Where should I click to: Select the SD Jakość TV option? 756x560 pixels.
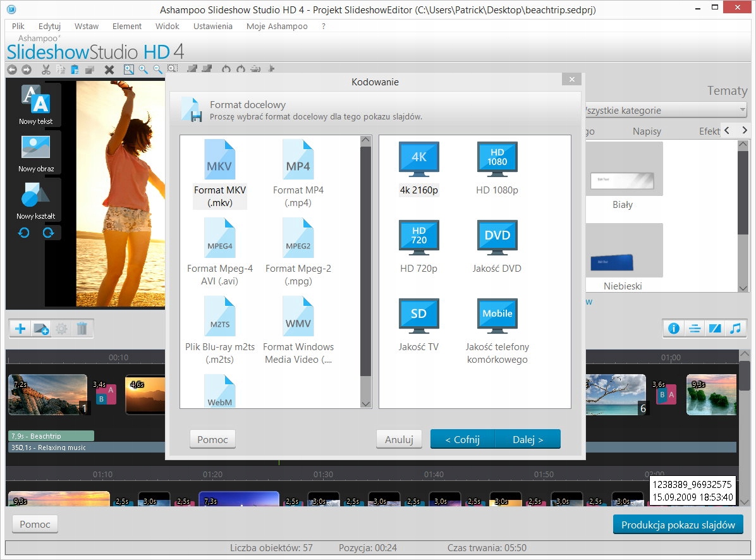[x=418, y=317]
